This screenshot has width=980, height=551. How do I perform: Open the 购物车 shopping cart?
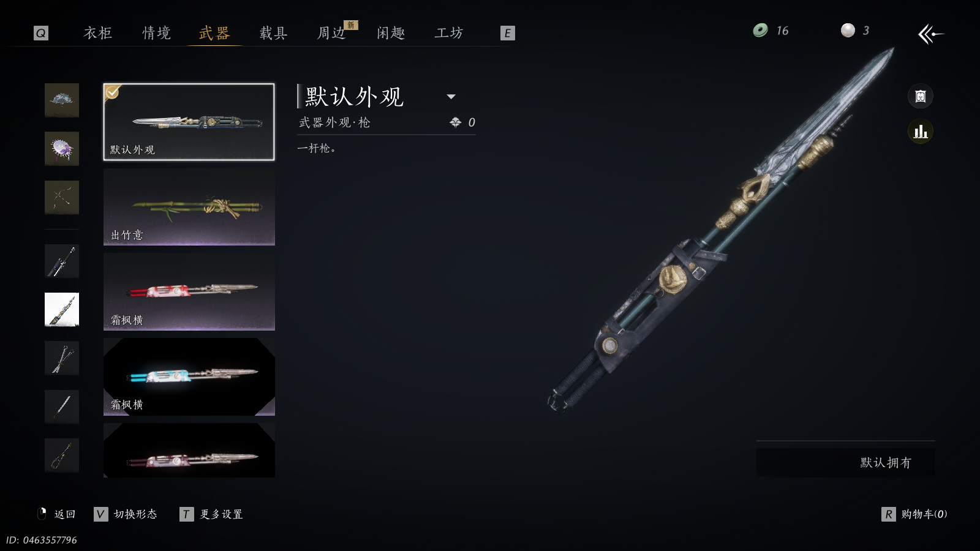pos(914,514)
